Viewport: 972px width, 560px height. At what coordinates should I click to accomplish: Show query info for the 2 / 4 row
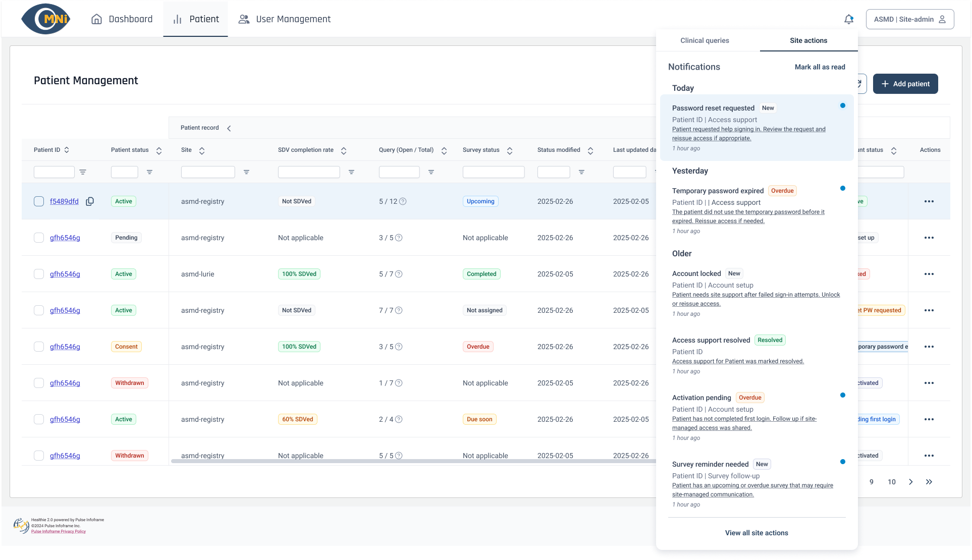(399, 419)
